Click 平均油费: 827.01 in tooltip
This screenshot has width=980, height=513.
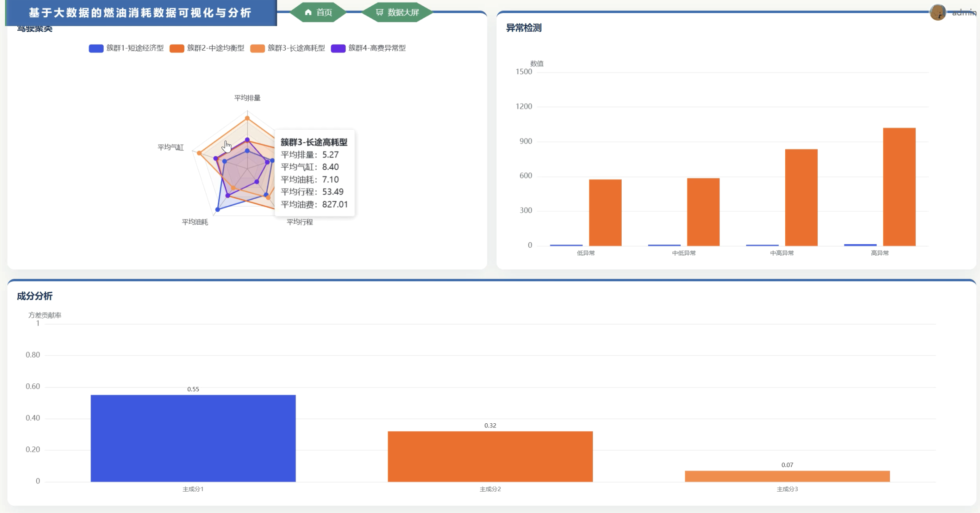pyautogui.click(x=314, y=204)
